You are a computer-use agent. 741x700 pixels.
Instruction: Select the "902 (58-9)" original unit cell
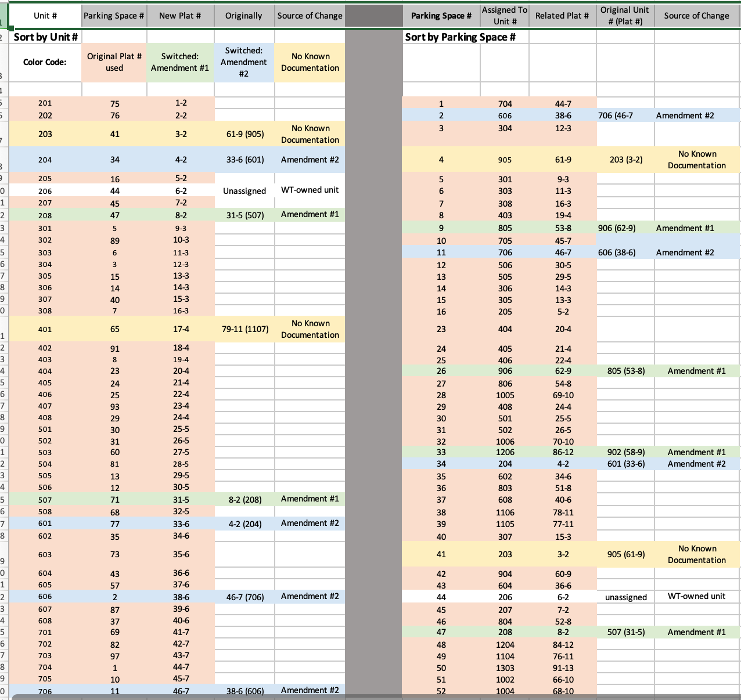coord(625,452)
